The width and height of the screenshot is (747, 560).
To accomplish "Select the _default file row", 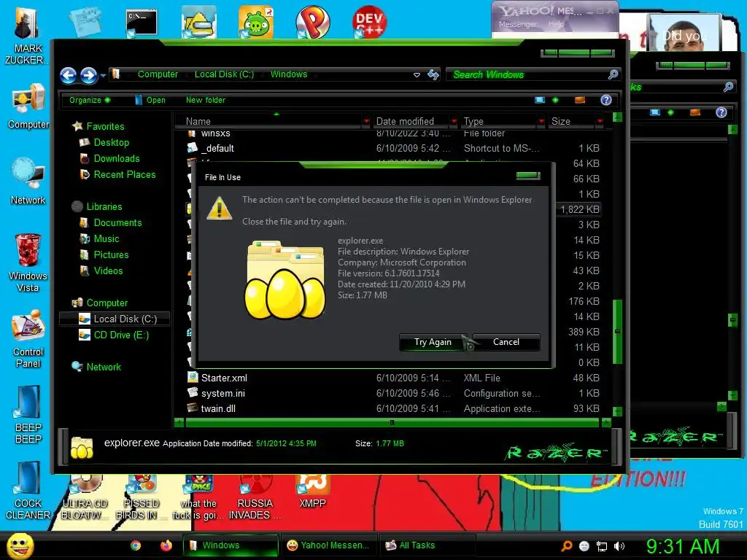I will click(x=393, y=149).
